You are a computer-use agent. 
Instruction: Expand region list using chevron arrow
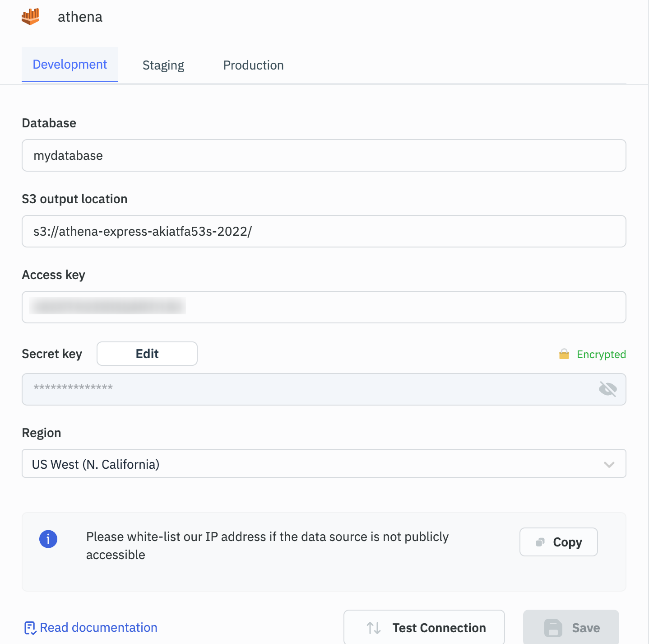click(x=609, y=464)
